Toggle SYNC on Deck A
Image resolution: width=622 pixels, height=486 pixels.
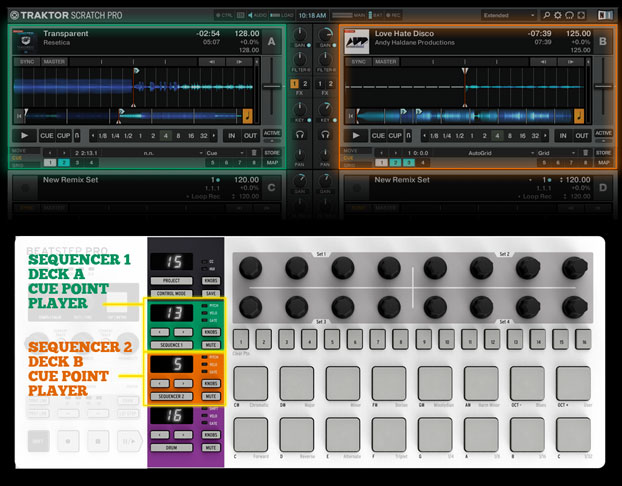27,61
